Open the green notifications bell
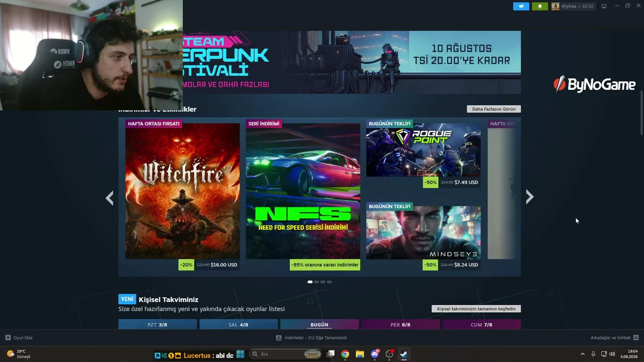The width and height of the screenshot is (644, 362). (540, 7)
